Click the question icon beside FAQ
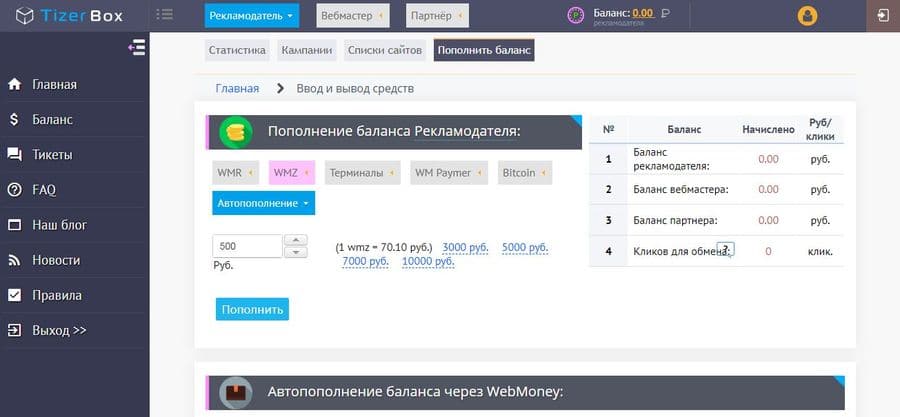Image resolution: width=900 pixels, height=417 pixels. pos(14,190)
